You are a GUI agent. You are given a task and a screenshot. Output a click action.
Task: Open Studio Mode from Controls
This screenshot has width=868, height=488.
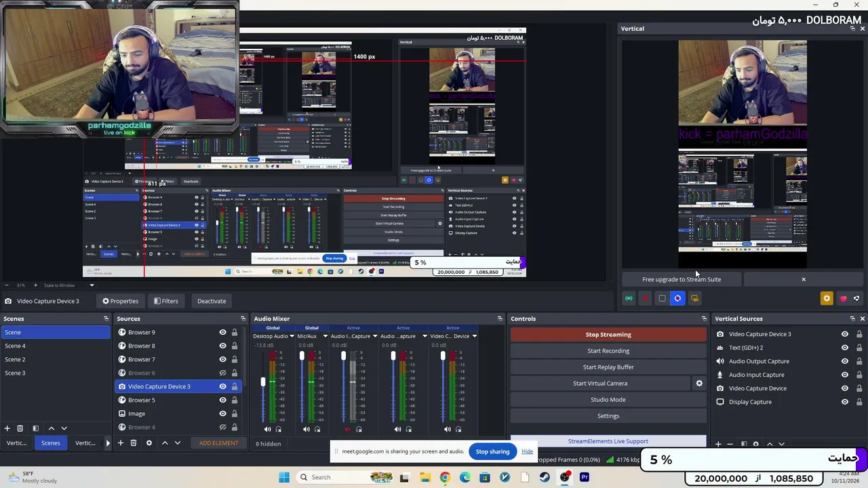pyautogui.click(x=608, y=400)
